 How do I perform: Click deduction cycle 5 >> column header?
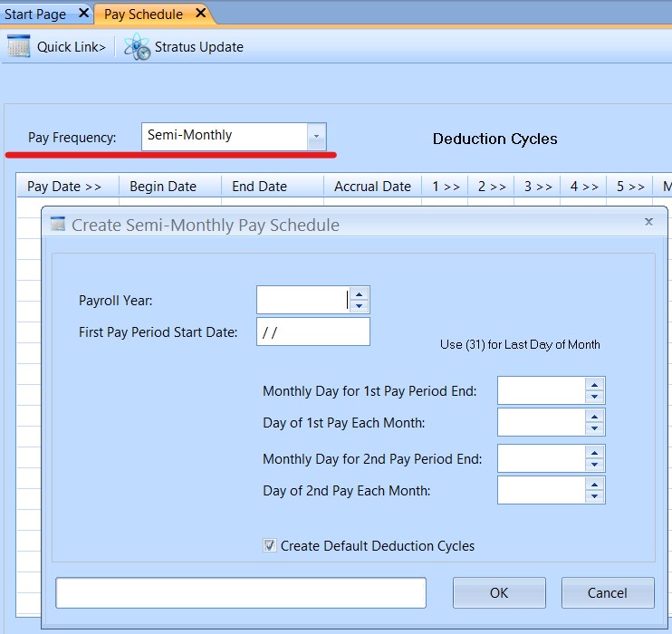pyautogui.click(x=630, y=187)
